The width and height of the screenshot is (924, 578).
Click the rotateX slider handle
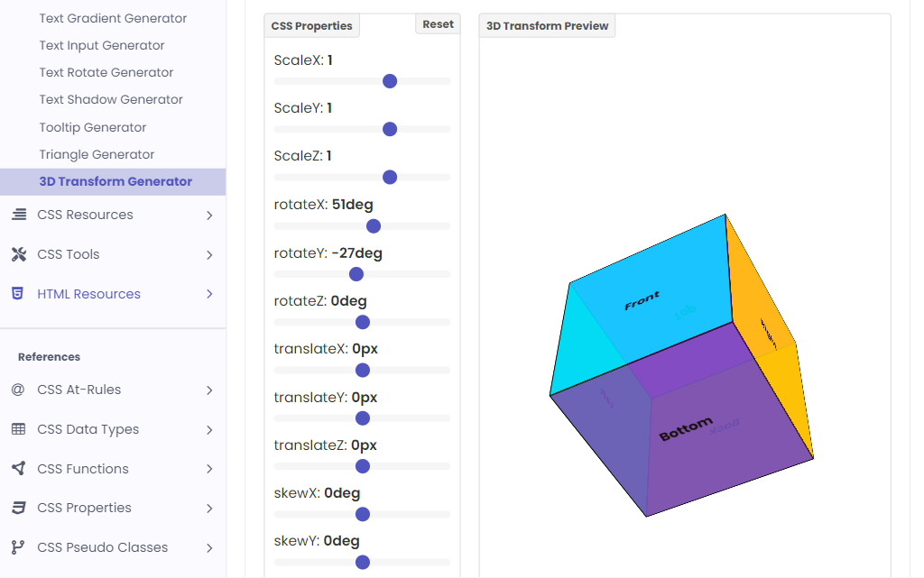[374, 225]
